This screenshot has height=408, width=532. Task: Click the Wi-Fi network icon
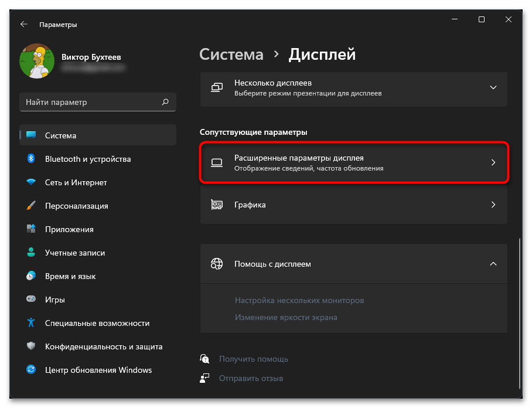tap(31, 182)
